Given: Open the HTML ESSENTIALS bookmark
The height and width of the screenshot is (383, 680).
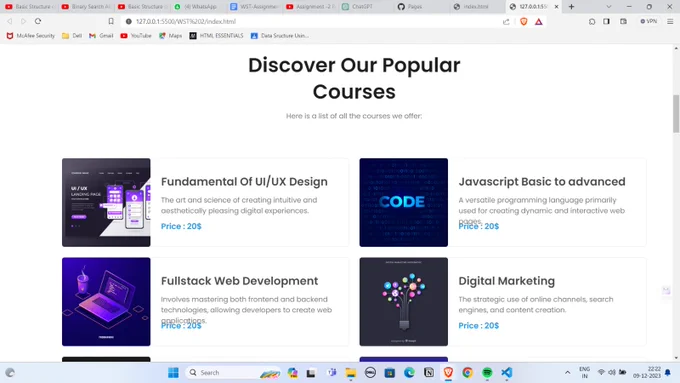Looking at the screenshot, I should tap(216, 36).
